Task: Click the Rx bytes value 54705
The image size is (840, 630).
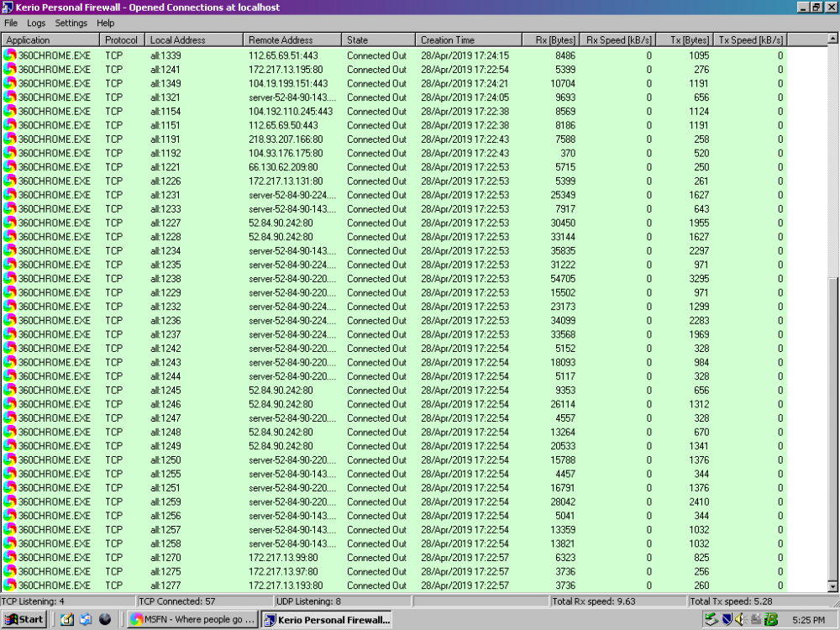Action: pyautogui.click(x=563, y=278)
